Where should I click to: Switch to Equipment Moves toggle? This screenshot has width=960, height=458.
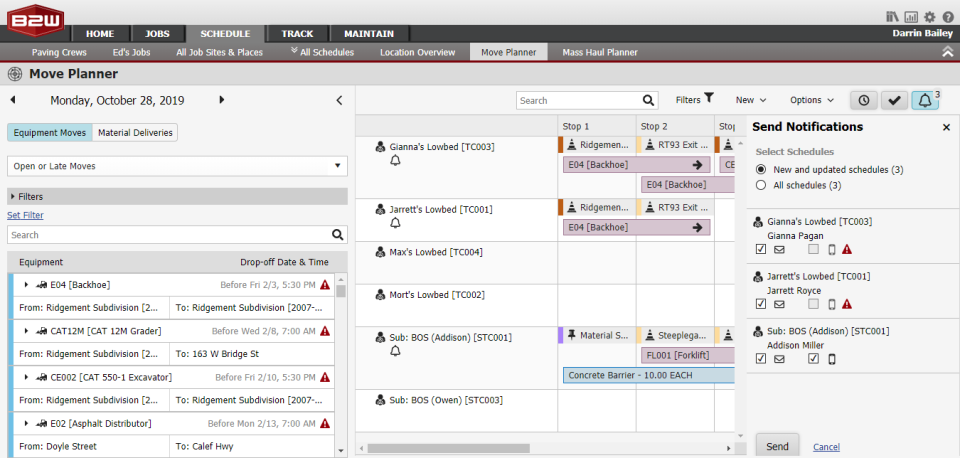50,132
